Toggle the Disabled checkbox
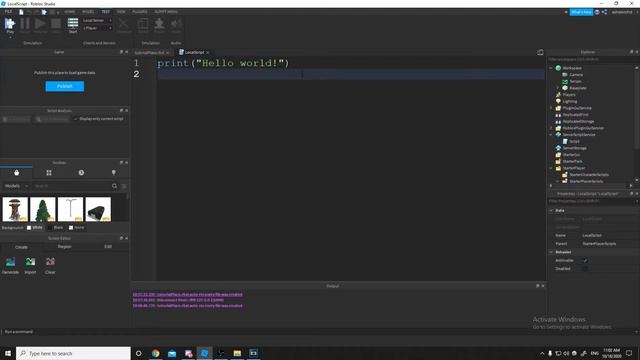The width and height of the screenshot is (640, 360). tap(585, 269)
